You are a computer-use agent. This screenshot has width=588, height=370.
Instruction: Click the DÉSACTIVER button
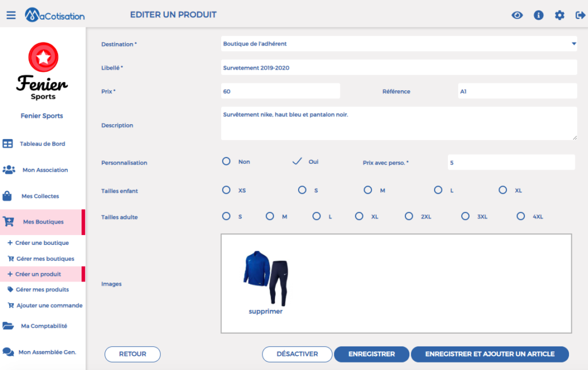point(297,354)
